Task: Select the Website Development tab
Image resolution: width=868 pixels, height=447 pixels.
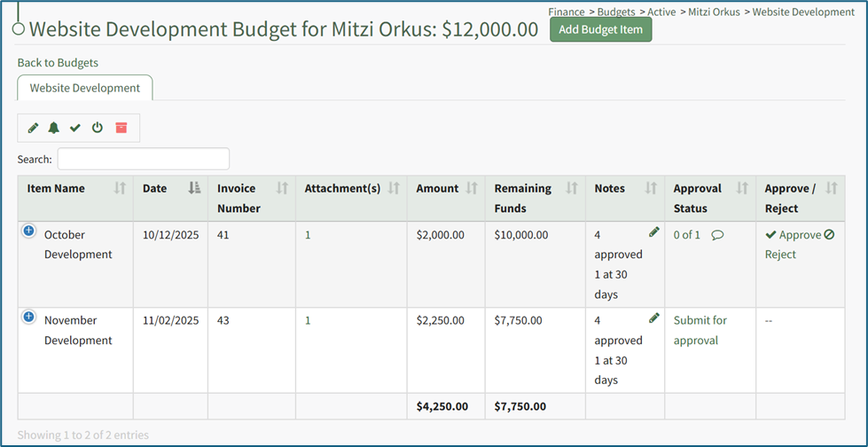Action: [x=85, y=88]
